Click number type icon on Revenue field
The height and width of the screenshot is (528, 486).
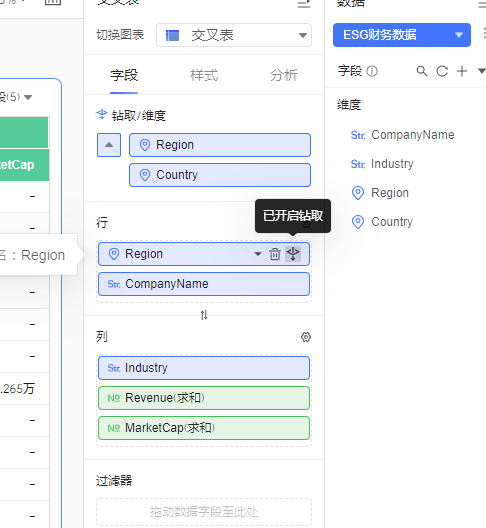(114, 398)
